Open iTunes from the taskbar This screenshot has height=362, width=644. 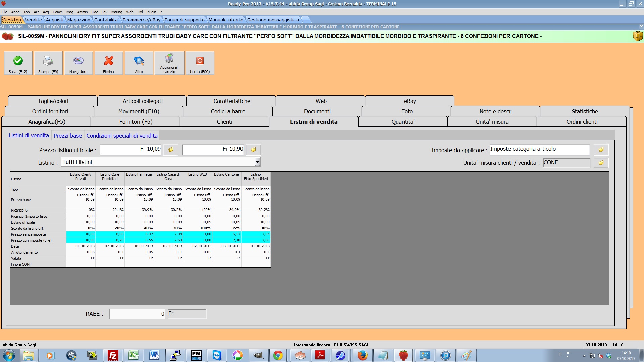(445, 355)
